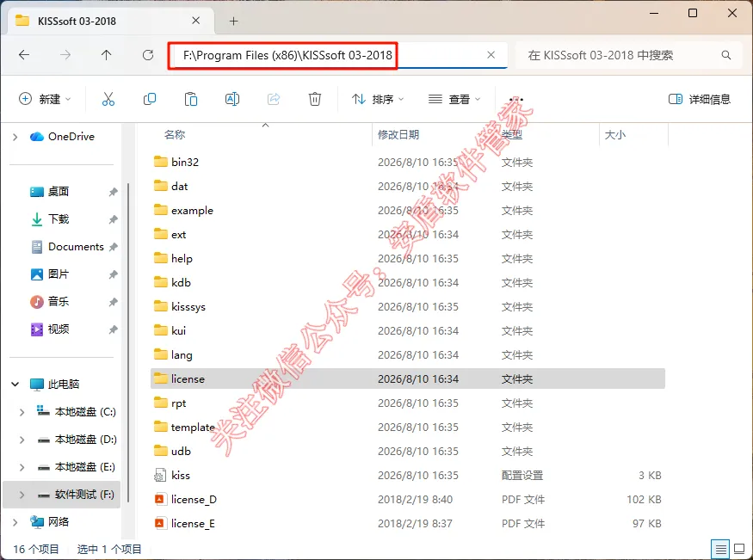Expand local disk (E:) node
Screen dimensions: 753x560
tap(22, 467)
